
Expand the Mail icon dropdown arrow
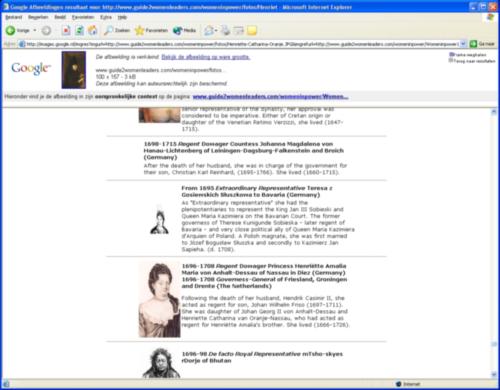tap(216, 31)
